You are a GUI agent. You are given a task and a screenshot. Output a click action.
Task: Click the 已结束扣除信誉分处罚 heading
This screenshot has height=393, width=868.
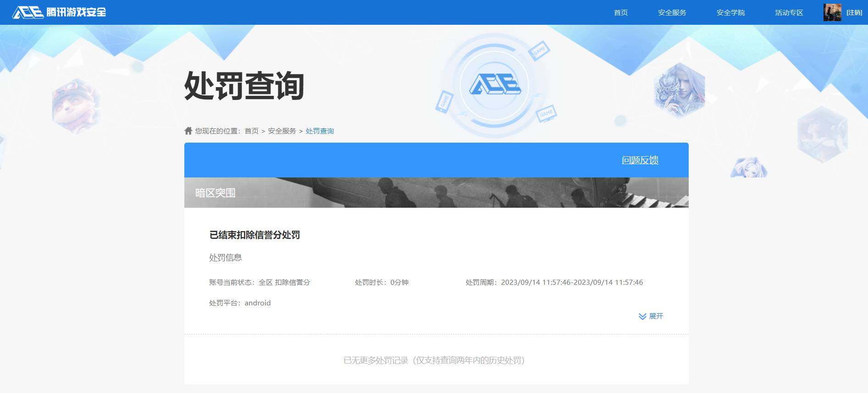(x=254, y=235)
